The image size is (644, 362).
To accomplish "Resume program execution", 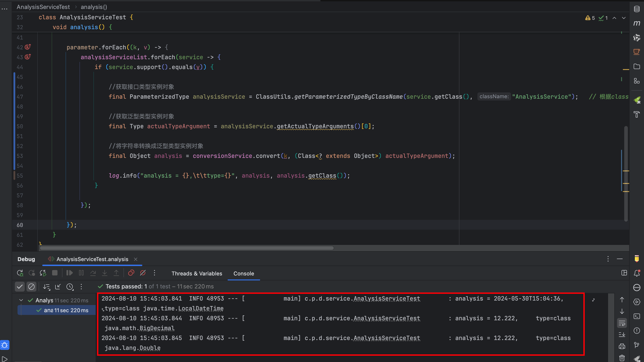I will coord(70,273).
